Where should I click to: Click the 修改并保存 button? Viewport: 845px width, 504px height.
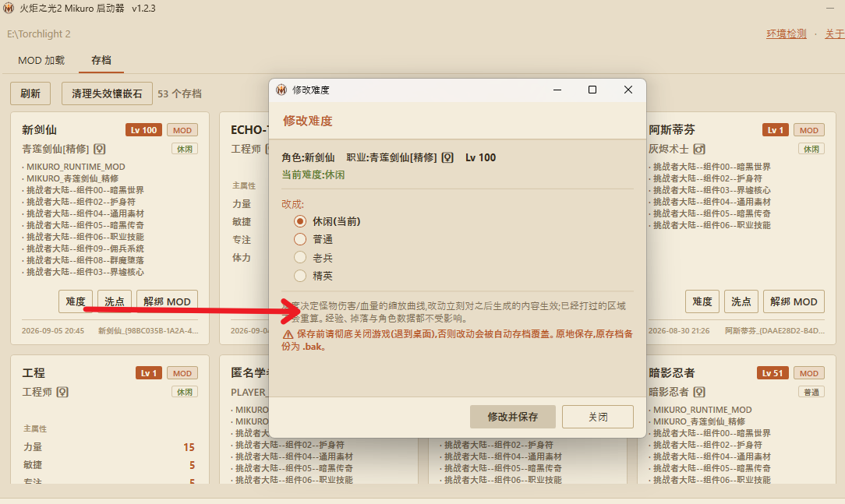(512, 417)
